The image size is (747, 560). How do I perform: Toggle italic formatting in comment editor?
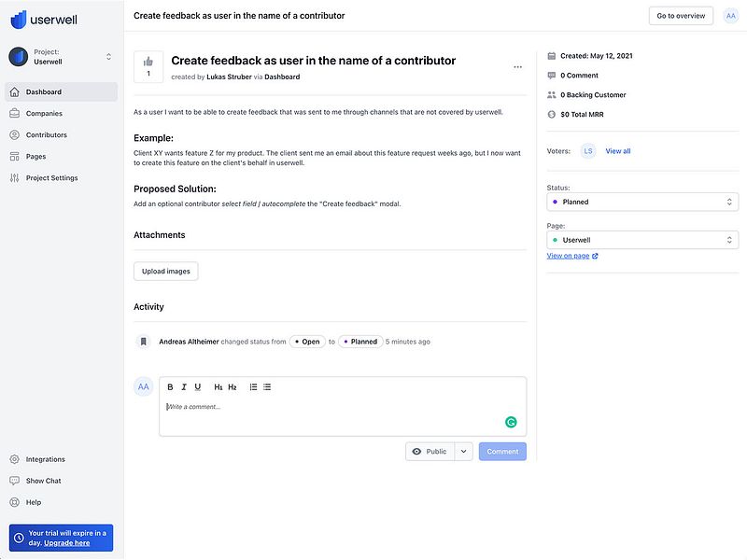tap(184, 387)
